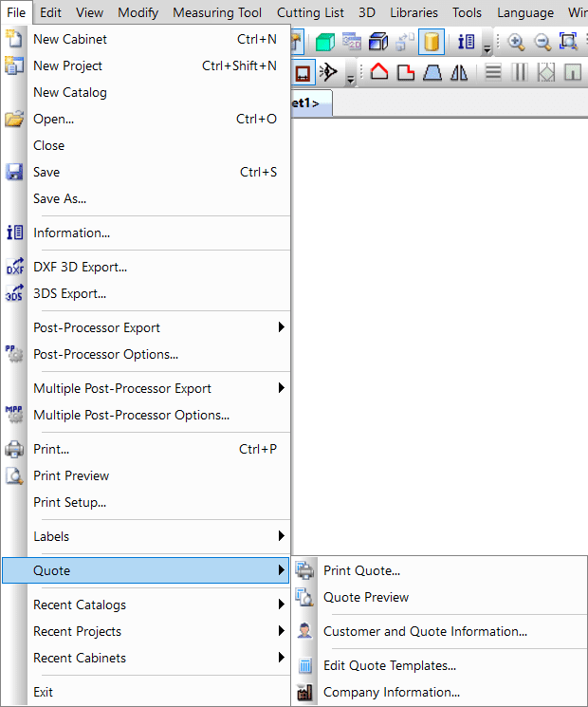Click Company Information factory icon
Viewport: 588px width, 707px height.
coord(305,692)
